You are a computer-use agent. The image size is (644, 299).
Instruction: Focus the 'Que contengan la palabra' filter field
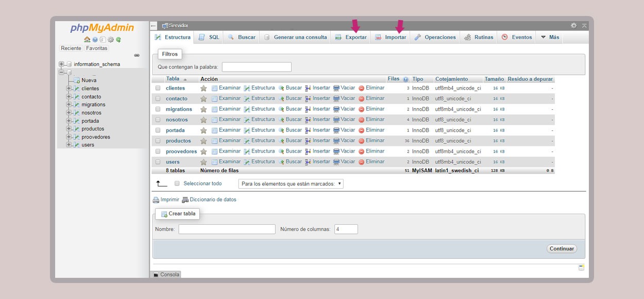pos(257,67)
